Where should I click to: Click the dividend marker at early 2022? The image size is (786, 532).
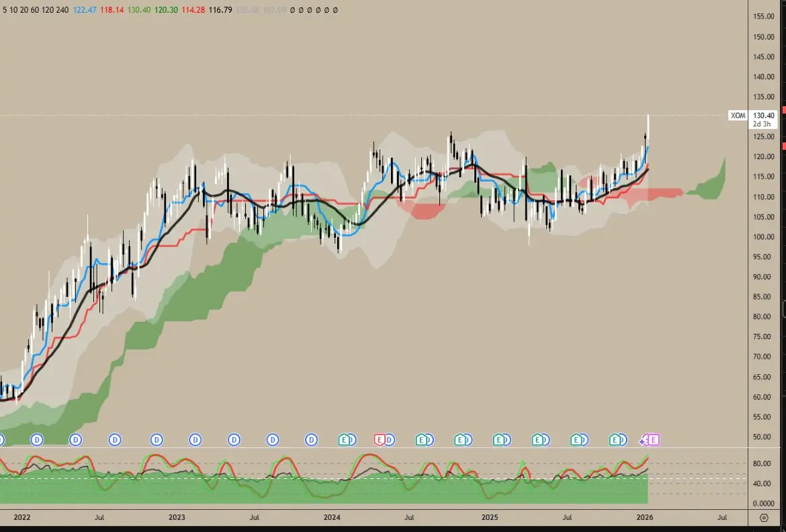tap(36, 440)
